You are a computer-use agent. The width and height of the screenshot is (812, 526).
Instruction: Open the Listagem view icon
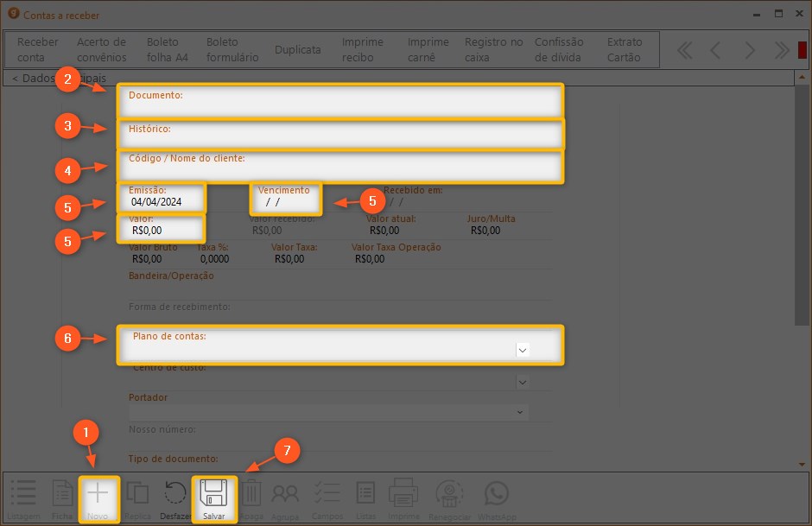tap(22, 494)
